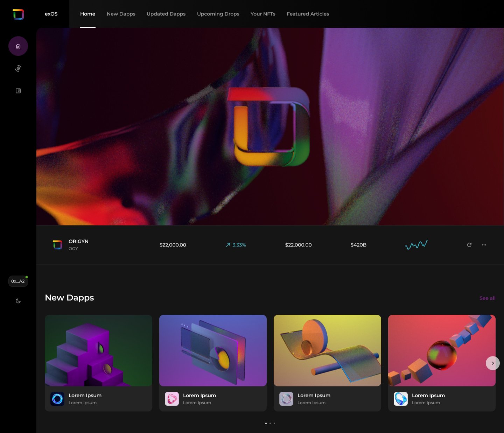Screen dimensions: 504x433
Task: Click the Lorem Ipsum title on the first card
Action: pos(85,396)
